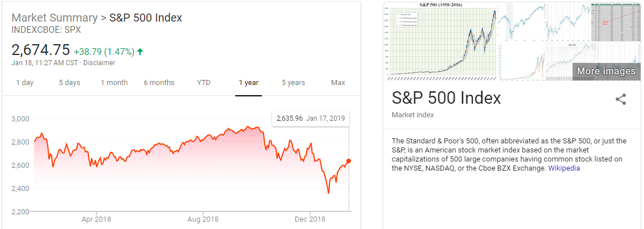This screenshot has height=229, width=644.
Task: Show the YTD chart range
Action: coord(204,83)
